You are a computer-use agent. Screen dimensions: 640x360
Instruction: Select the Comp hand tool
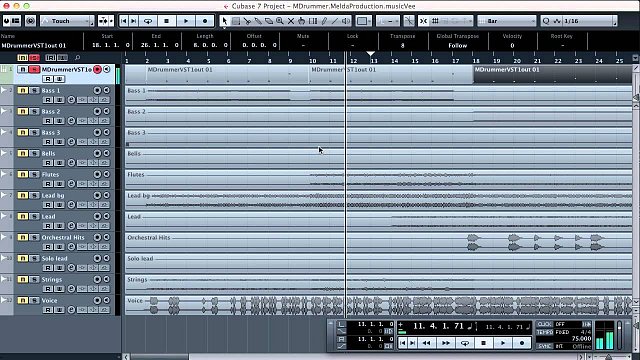[302, 21]
